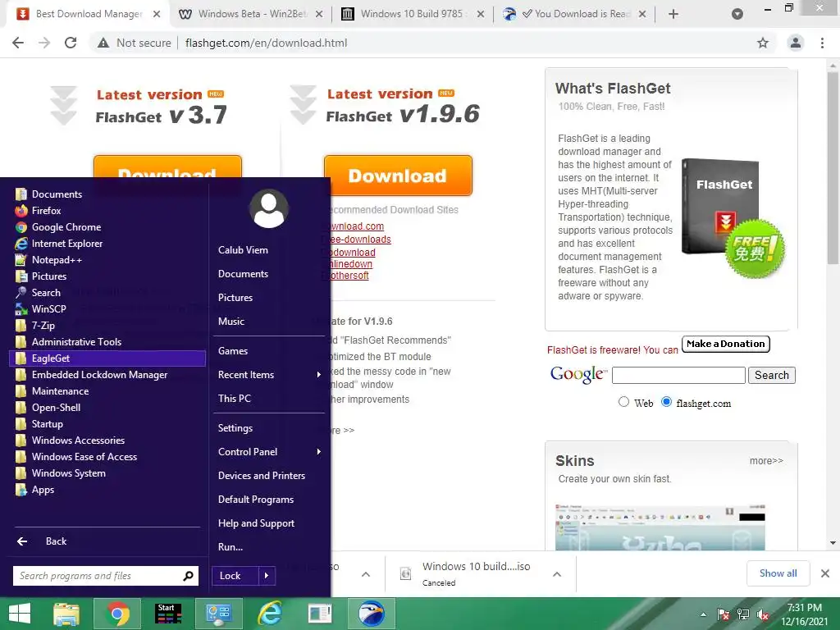Reload the flashget page
840x630 pixels.
[71, 43]
